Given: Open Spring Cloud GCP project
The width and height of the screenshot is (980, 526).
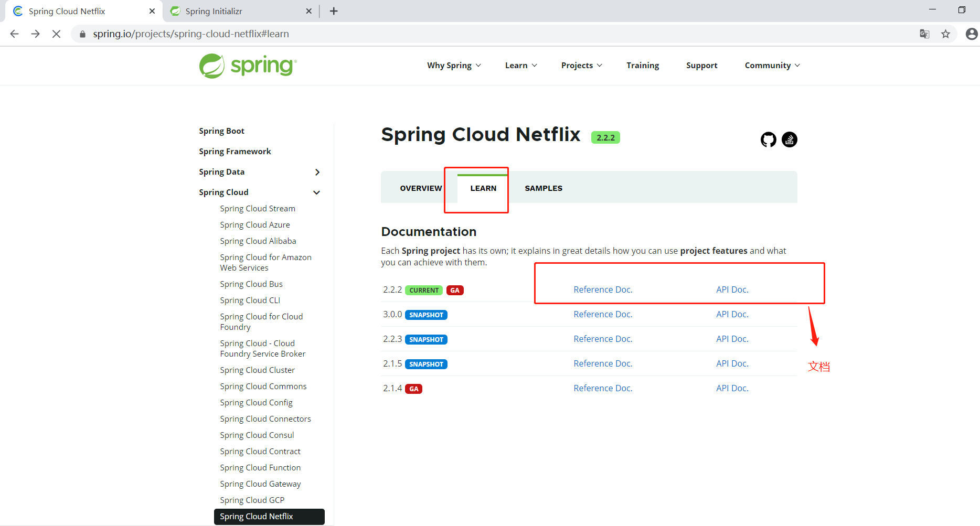Looking at the screenshot, I should 252,500.
